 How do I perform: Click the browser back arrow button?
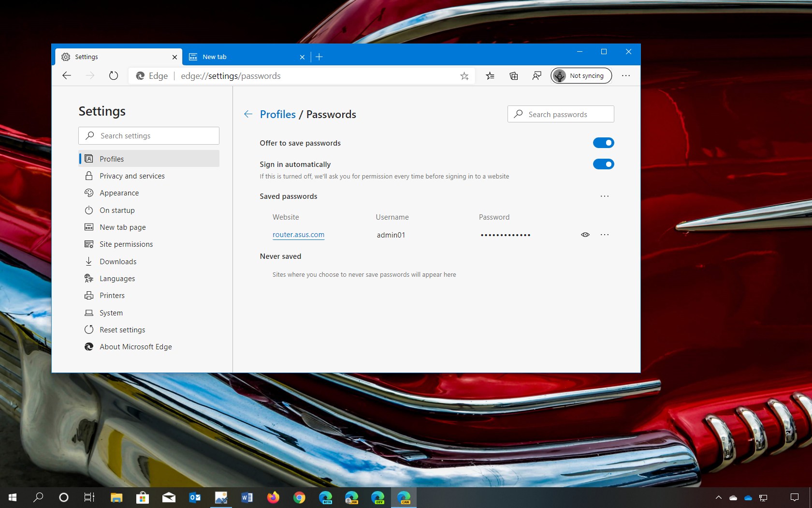click(67, 75)
